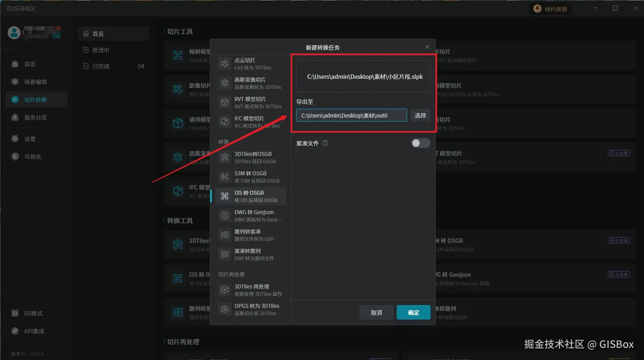Click I3S 转 card icon in main window
644x360 pixels.
(x=178, y=278)
